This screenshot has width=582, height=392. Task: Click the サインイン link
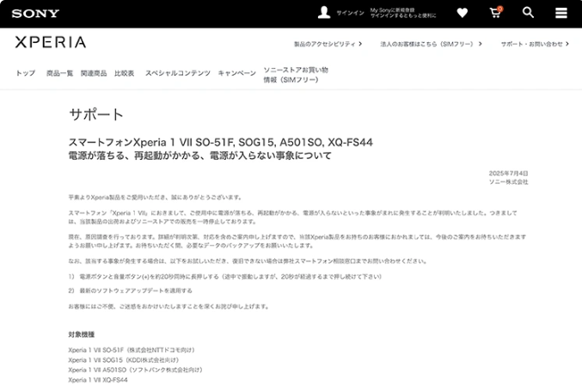coord(350,13)
